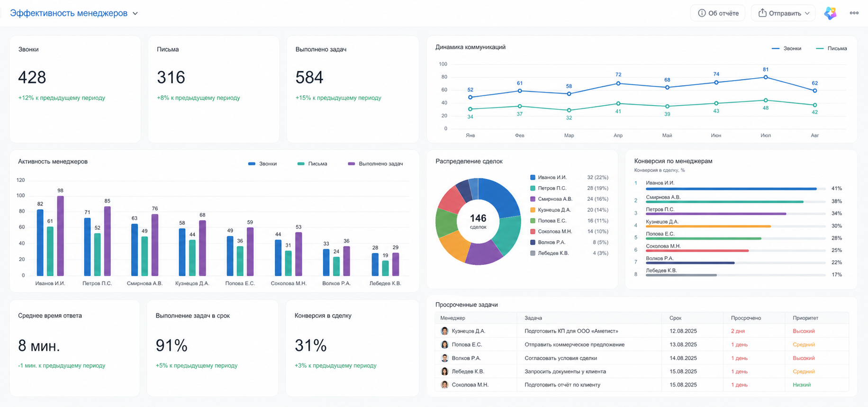Open the Отправить dropdown arrow
Image resolution: width=868 pixels, height=407 pixels.
(x=807, y=13)
